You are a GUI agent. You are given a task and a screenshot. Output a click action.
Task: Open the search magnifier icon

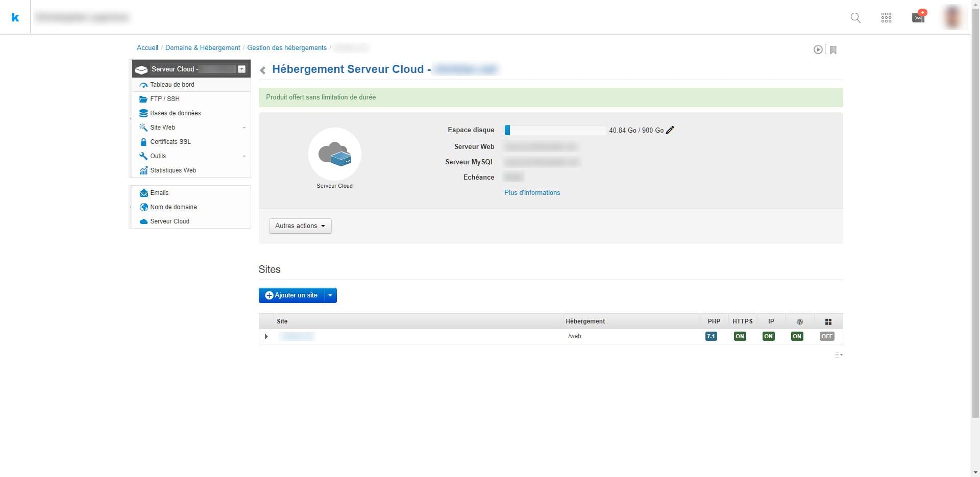coord(855,18)
